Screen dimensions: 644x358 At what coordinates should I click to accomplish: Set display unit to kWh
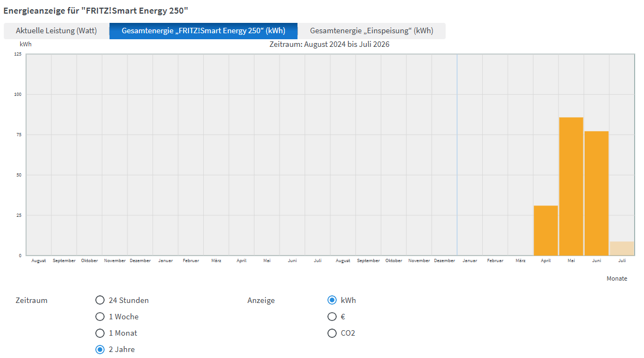pos(332,300)
